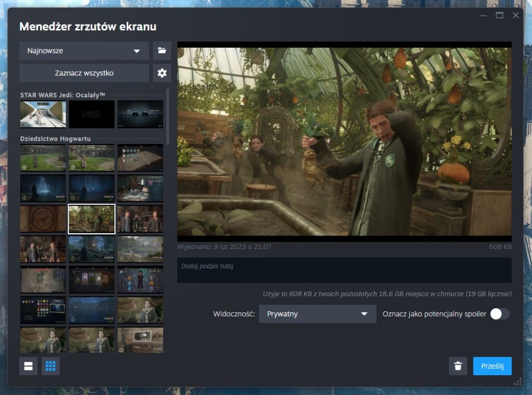Click the large mandrake screenshot preview

[x=344, y=141]
